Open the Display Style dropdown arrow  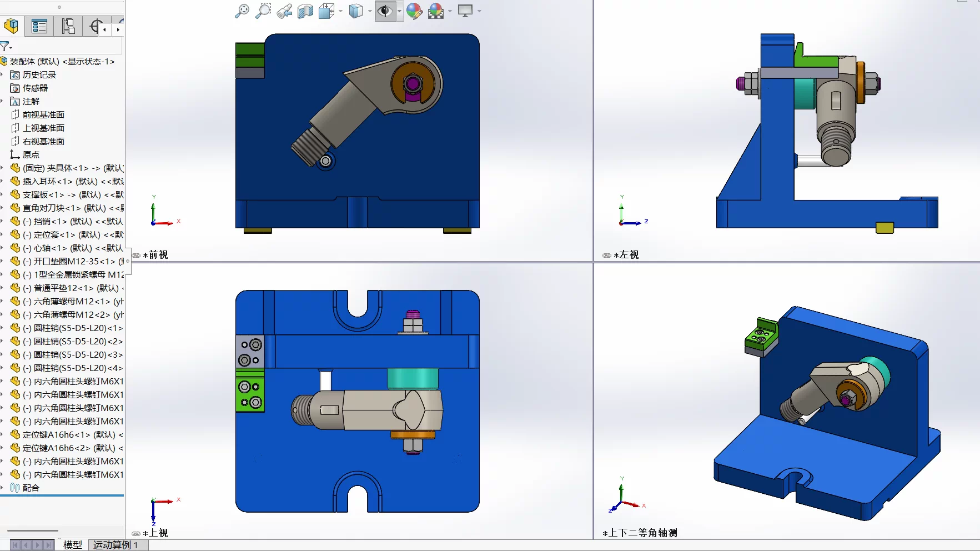[x=370, y=11]
